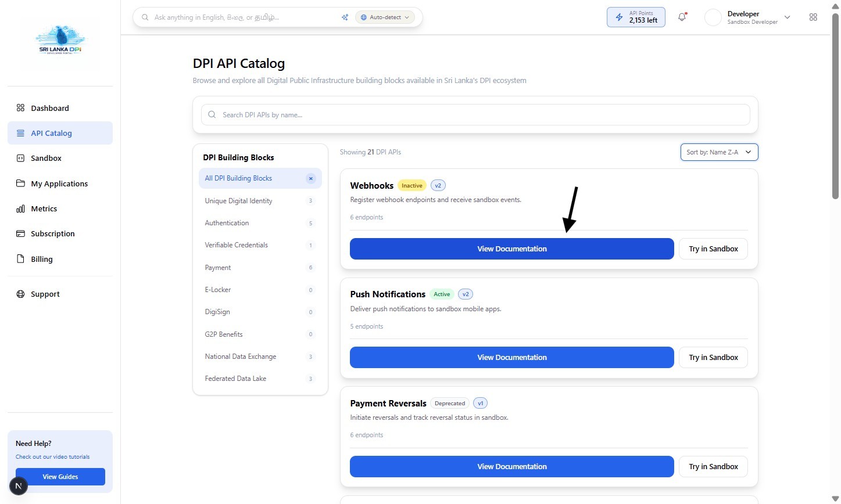841x504 pixels.
Task: Open the Metrics page
Action: [x=60, y=208]
